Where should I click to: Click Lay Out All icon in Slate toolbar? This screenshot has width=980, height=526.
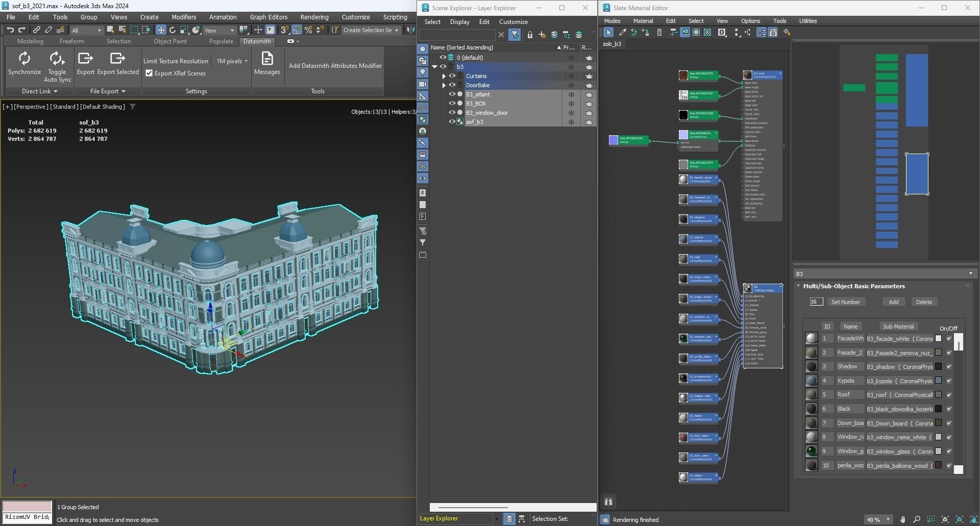point(737,32)
